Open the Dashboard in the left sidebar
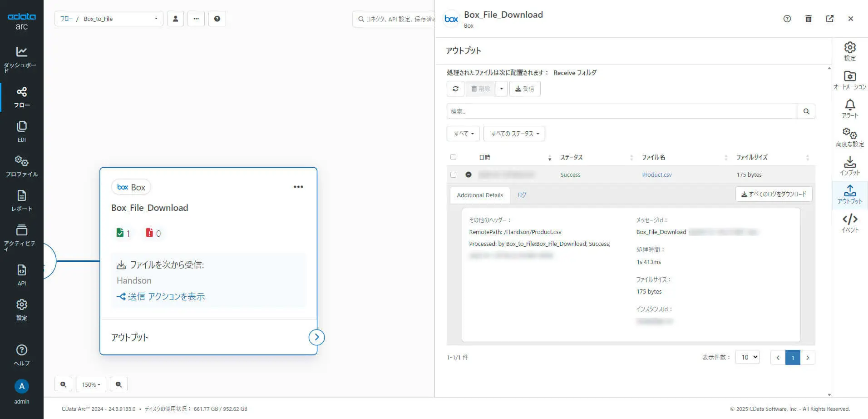The width and height of the screenshot is (868, 419). tap(21, 59)
